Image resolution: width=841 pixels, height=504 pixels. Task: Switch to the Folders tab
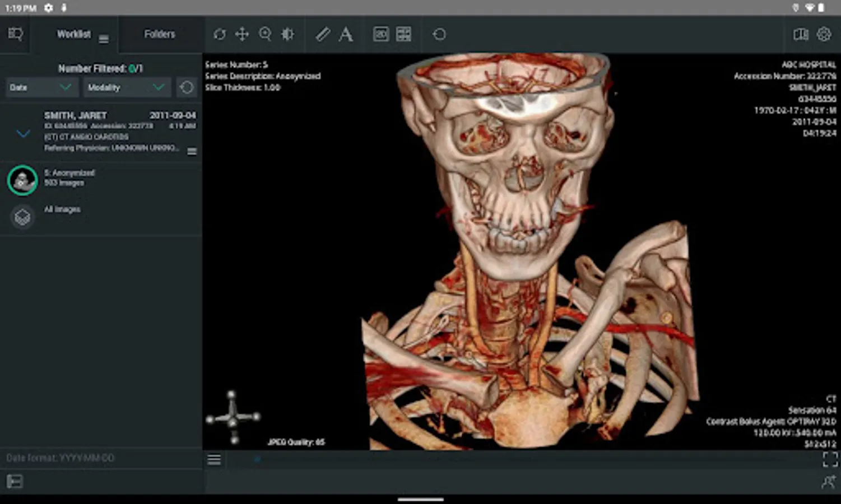click(160, 35)
